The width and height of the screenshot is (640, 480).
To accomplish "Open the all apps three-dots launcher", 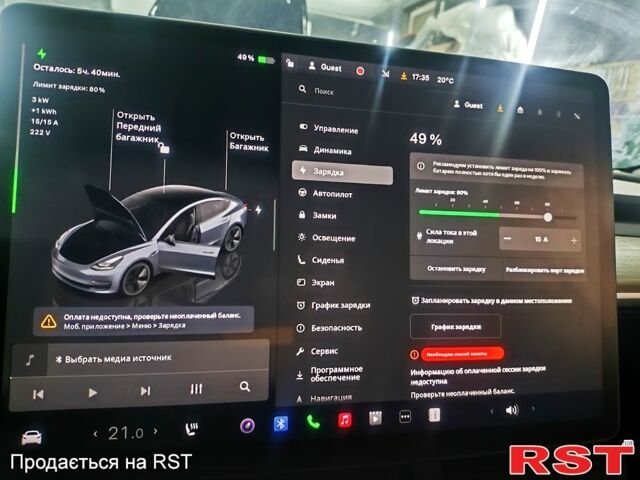I will click(x=405, y=417).
